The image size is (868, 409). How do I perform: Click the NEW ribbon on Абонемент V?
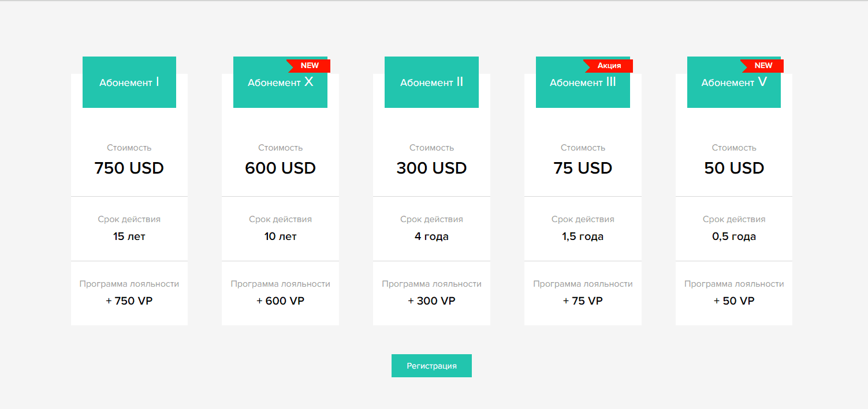763,66
